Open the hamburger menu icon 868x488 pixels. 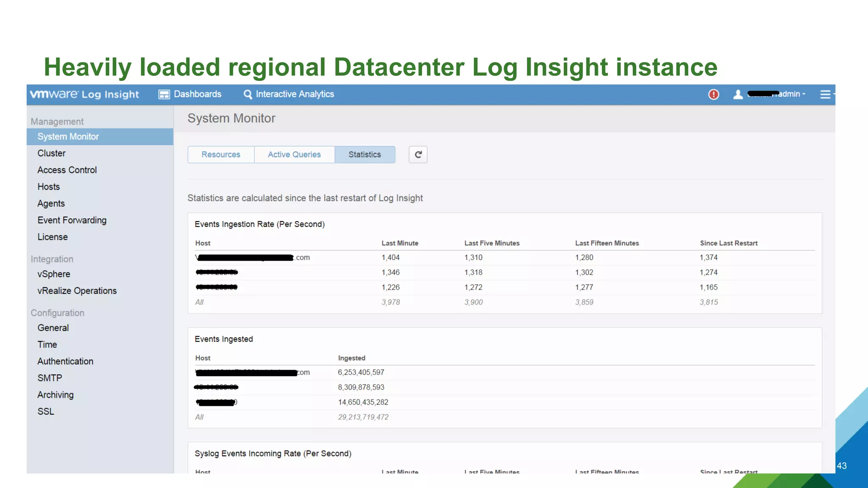click(825, 94)
